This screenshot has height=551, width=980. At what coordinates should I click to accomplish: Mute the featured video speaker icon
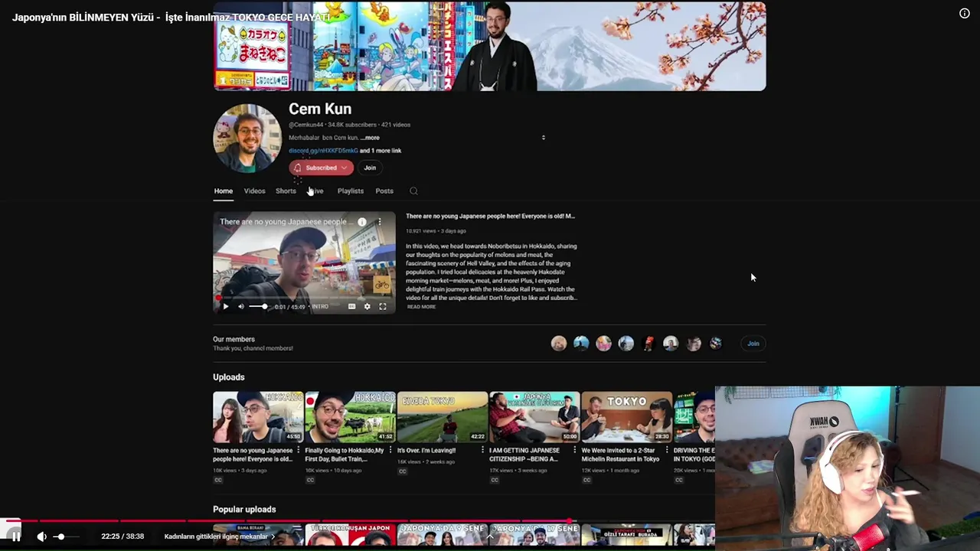pyautogui.click(x=241, y=307)
